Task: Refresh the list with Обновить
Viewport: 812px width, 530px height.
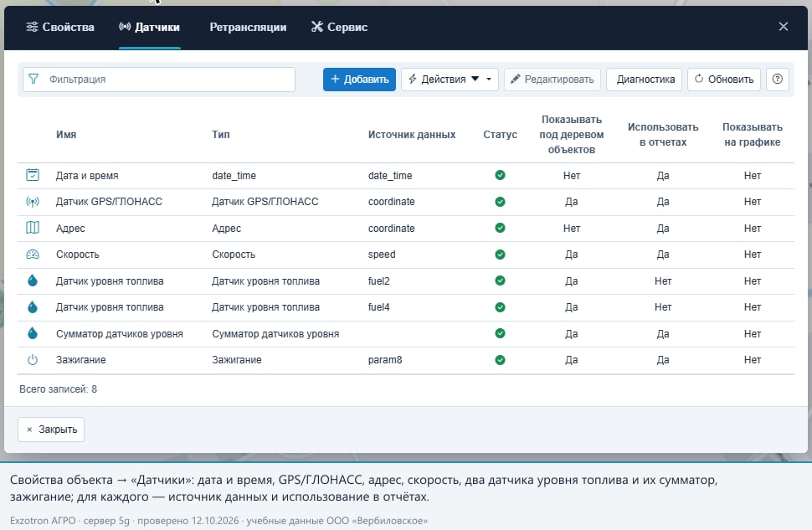Action: point(724,80)
